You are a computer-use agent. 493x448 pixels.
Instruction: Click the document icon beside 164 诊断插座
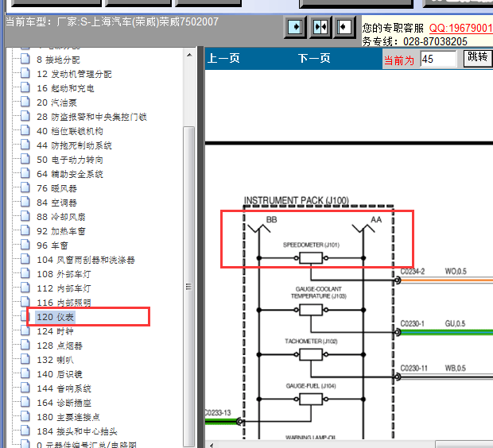coord(25,402)
